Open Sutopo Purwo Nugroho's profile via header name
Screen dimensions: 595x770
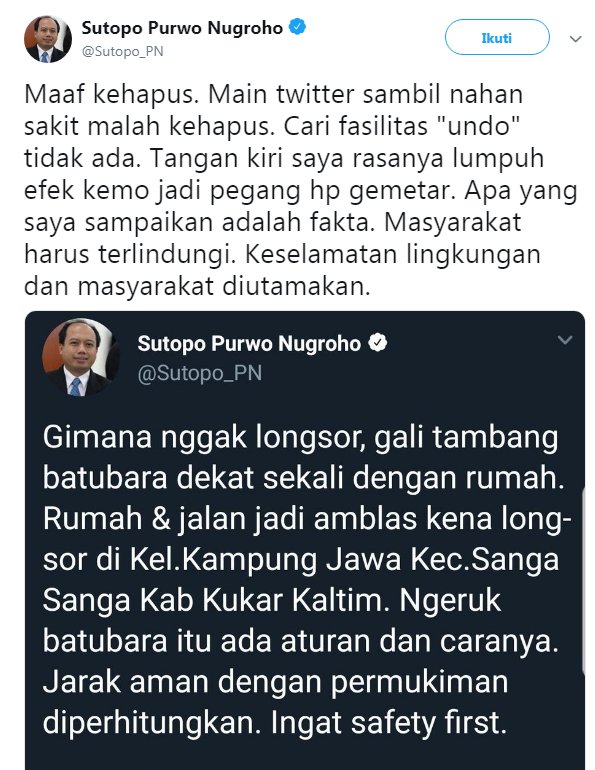click(x=182, y=28)
